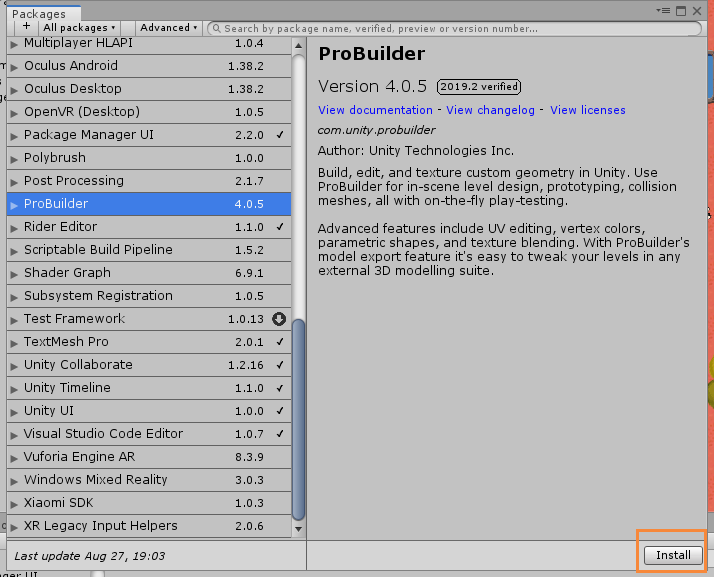Close the Packages window
Screen dimensions: 714x577
[x=697, y=11]
